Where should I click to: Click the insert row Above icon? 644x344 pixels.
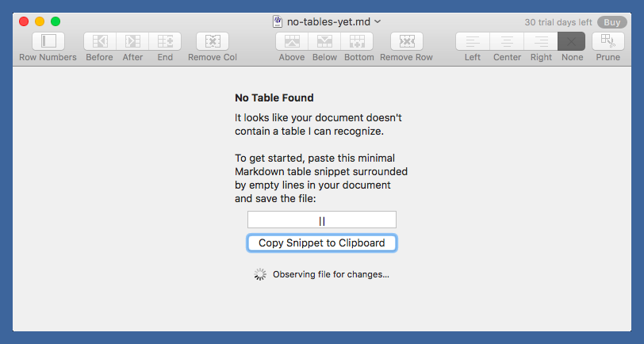292,41
